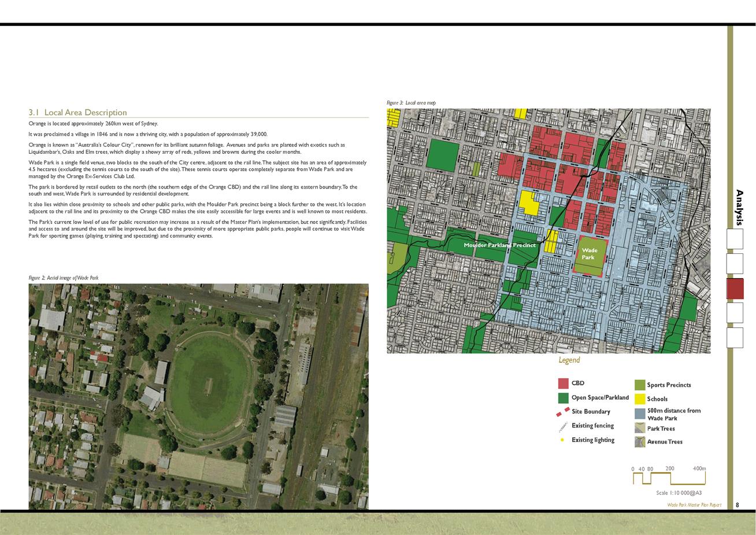This screenshot has width=756, height=535.
Task: Click the Moulder Parkland Precinct map label
Action: 499,245
